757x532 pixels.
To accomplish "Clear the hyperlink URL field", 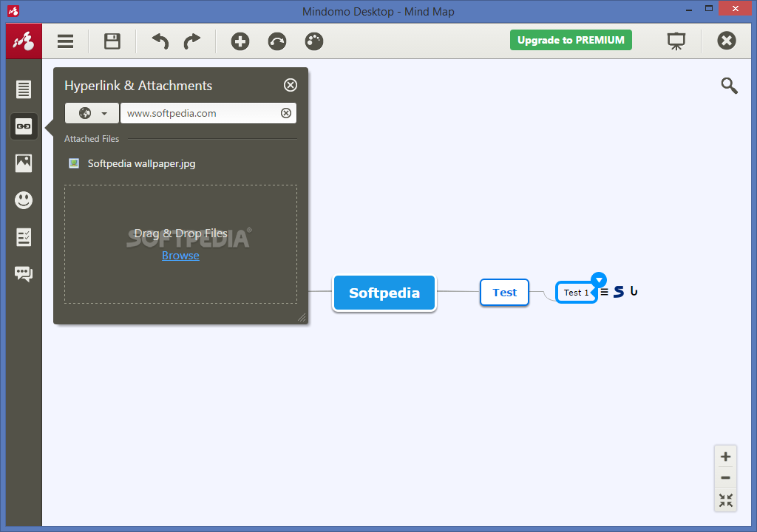I will (x=286, y=113).
